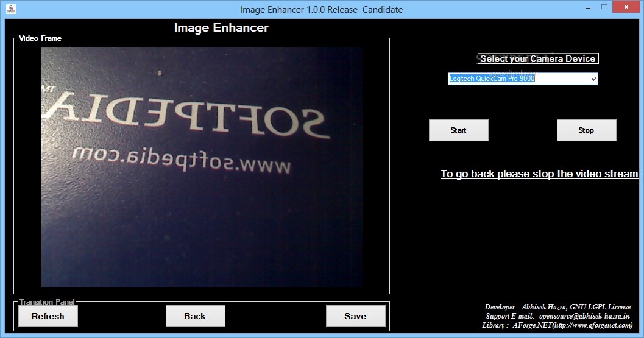
Task: Click the 'To go back please stop the video' text
Action: pos(540,174)
